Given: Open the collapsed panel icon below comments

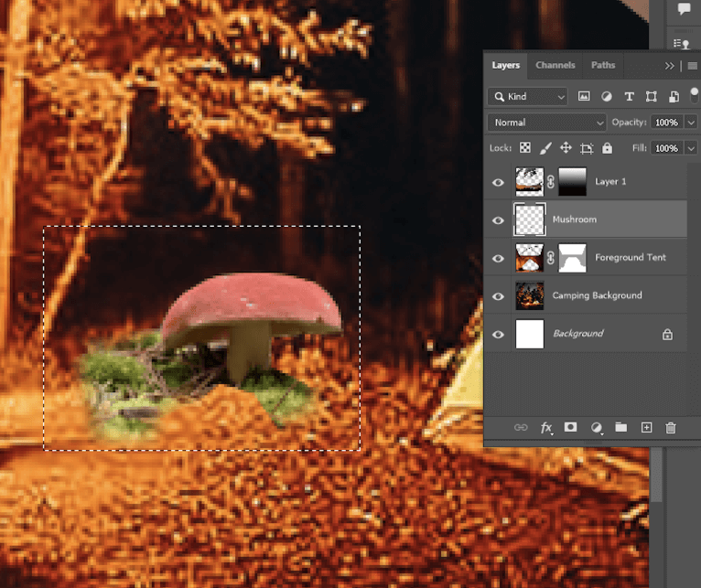Looking at the screenshot, I should click(682, 44).
